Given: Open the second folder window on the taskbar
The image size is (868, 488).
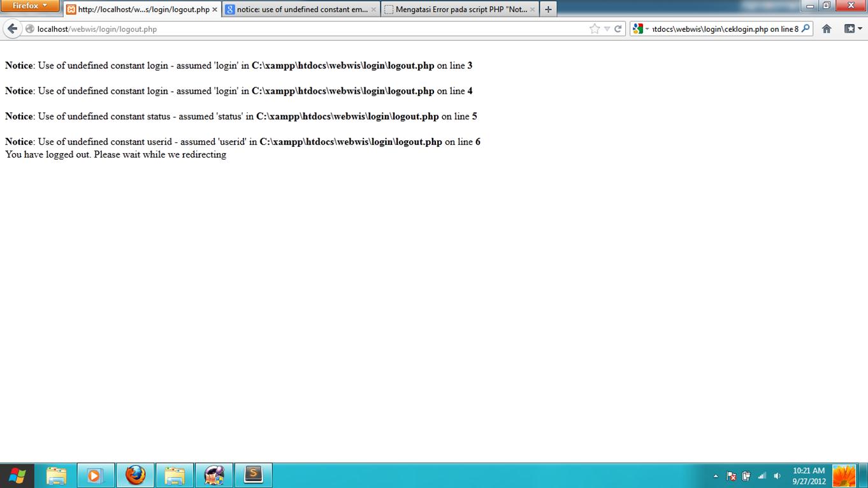Looking at the screenshot, I should tap(175, 476).
